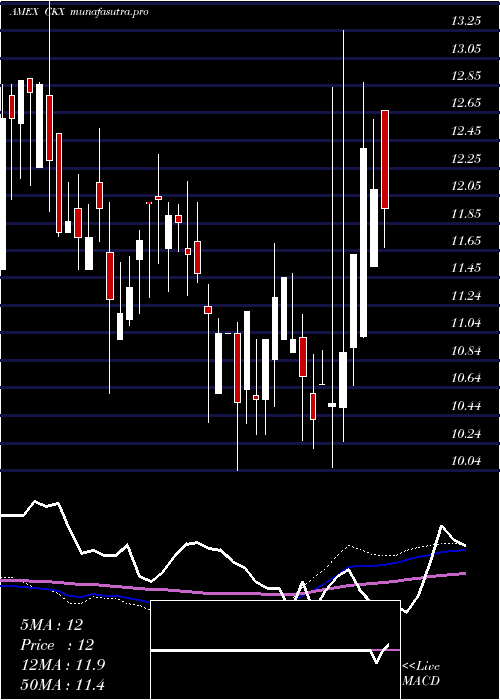Viewport: 500px width, 700px height.
Task: Click the pink 50MA line at its right end
Action: [x=462, y=573]
